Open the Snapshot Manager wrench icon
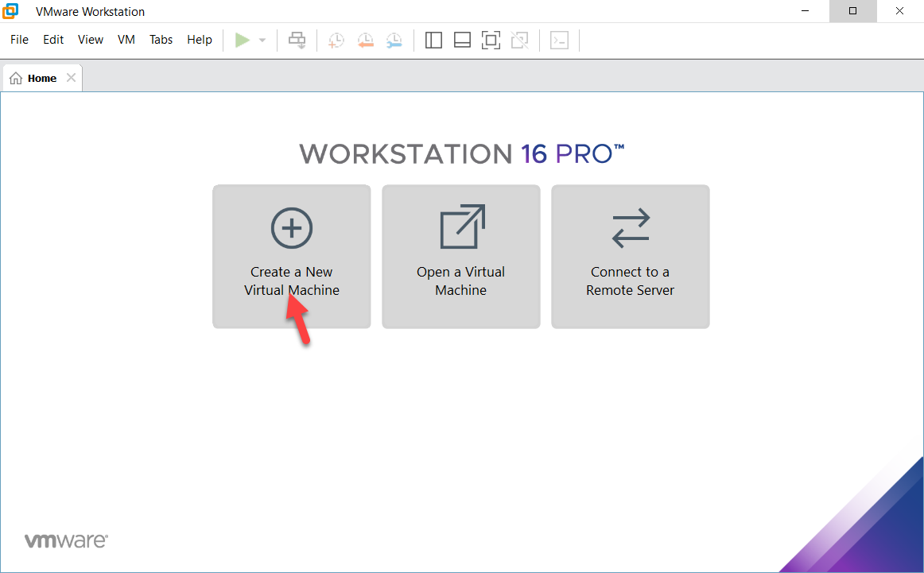The width and height of the screenshot is (924, 573). [394, 41]
